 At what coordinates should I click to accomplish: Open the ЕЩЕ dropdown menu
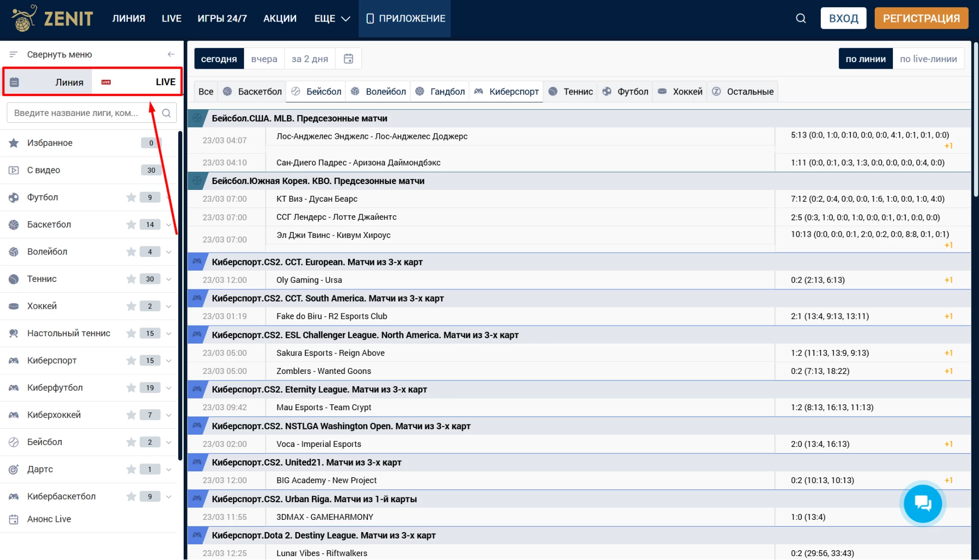pyautogui.click(x=332, y=19)
